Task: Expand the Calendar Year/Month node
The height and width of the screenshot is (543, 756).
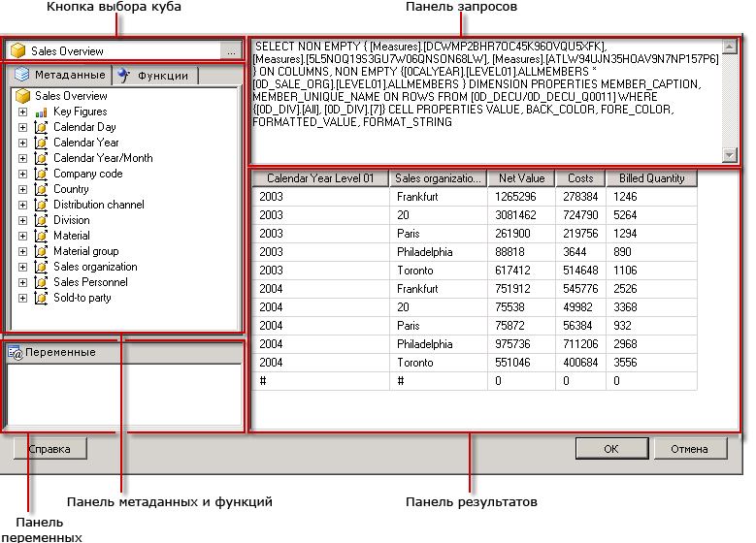Action: [x=22, y=158]
